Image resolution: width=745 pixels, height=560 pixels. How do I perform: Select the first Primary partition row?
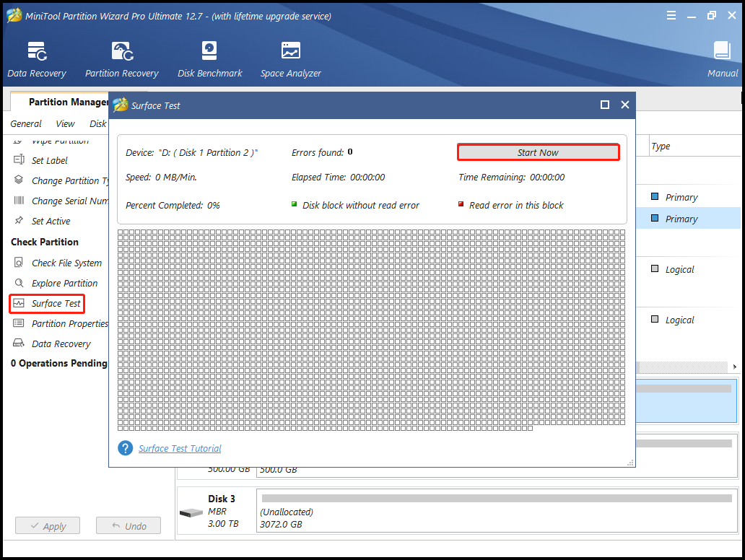coord(689,196)
